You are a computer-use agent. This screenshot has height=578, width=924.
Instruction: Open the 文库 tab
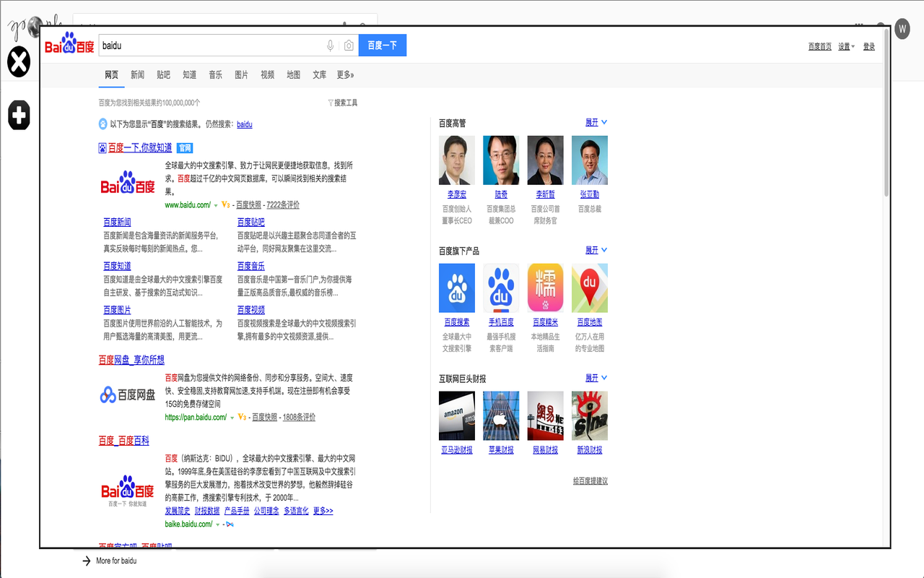[x=319, y=75]
